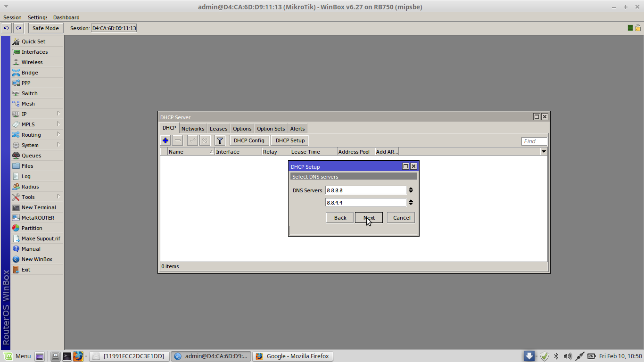The width and height of the screenshot is (644, 362).
Task: Cancel the DHCP Setup wizard
Action: 402,218
